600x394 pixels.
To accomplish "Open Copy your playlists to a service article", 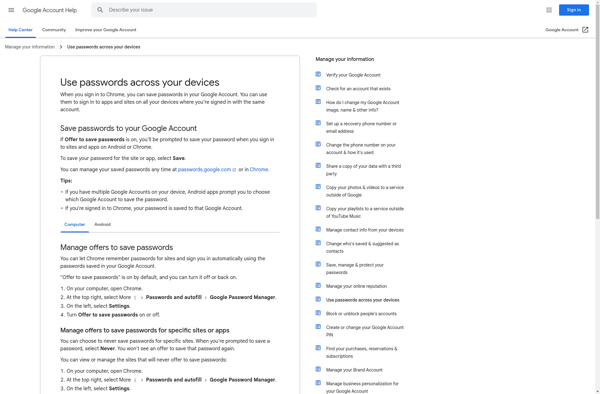I will 365,212.
